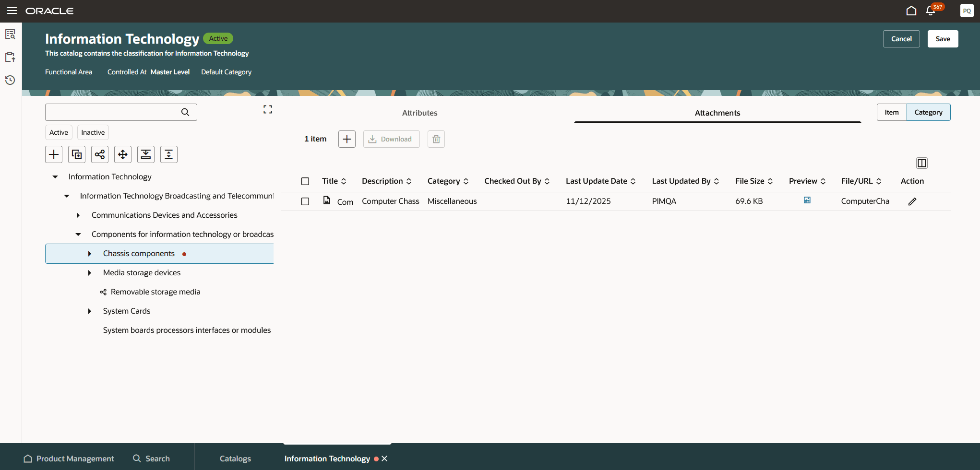The image size is (980, 470).
Task: Toggle the Active filter chip
Action: [x=59, y=132]
